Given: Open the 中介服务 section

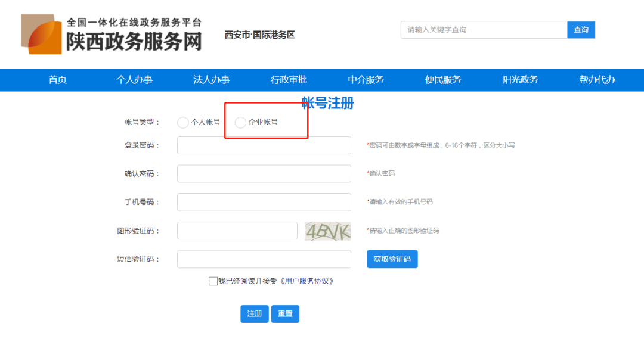Looking at the screenshot, I should (x=366, y=79).
